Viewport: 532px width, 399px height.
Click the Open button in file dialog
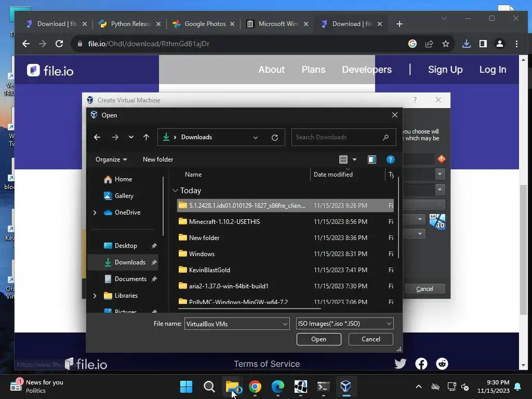[318, 339]
